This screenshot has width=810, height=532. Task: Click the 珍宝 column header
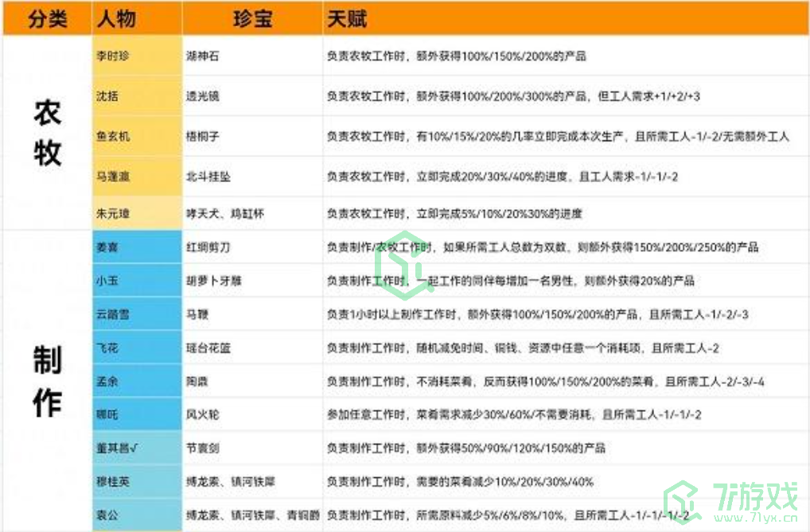pyautogui.click(x=252, y=19)
